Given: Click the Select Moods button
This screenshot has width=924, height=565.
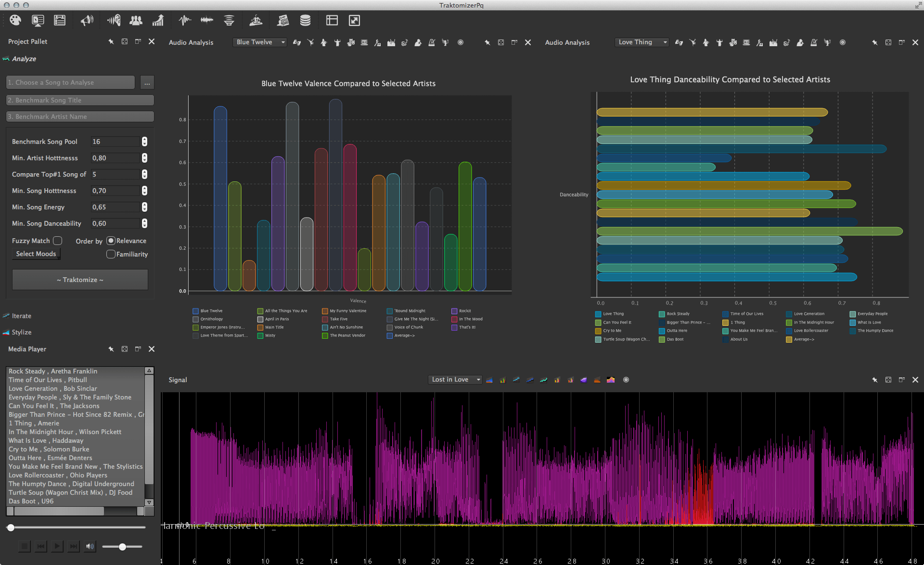Looking at the screenshot, I should point(36,254).
